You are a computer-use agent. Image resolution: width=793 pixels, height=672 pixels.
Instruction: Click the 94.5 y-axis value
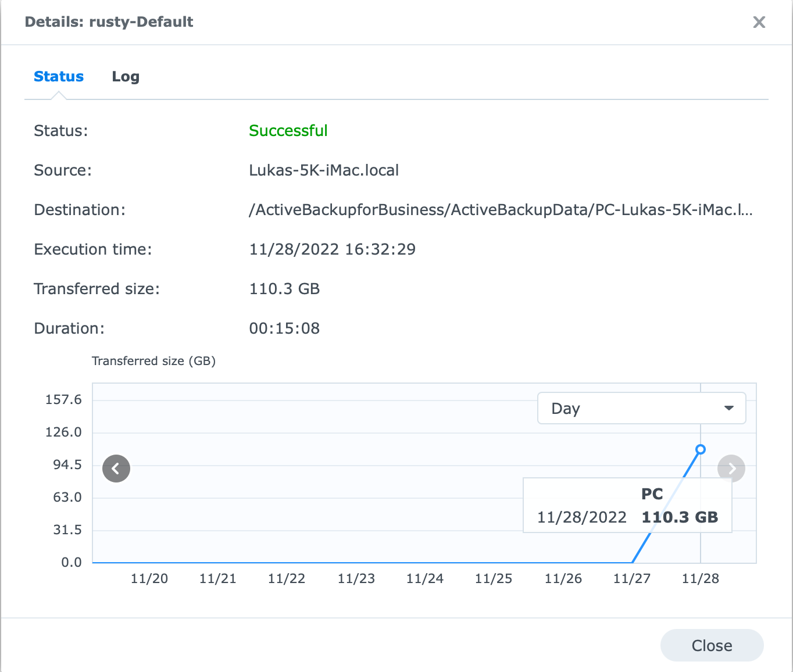pyautogui.click(x=67, y=465)
